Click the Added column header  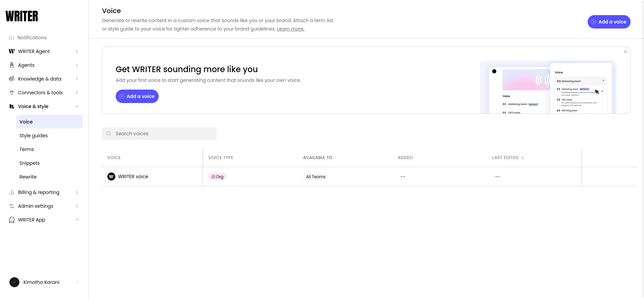[405, 157]
